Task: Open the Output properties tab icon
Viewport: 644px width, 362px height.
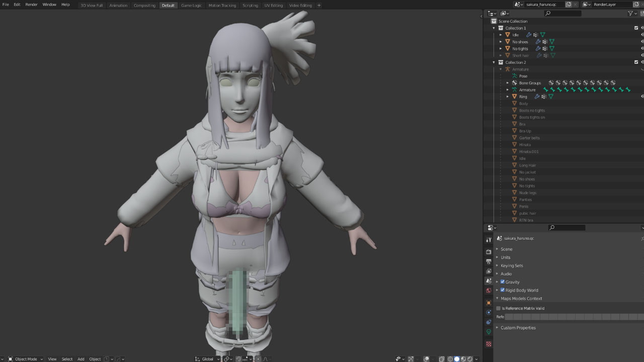Action: (x=489, y=261)
